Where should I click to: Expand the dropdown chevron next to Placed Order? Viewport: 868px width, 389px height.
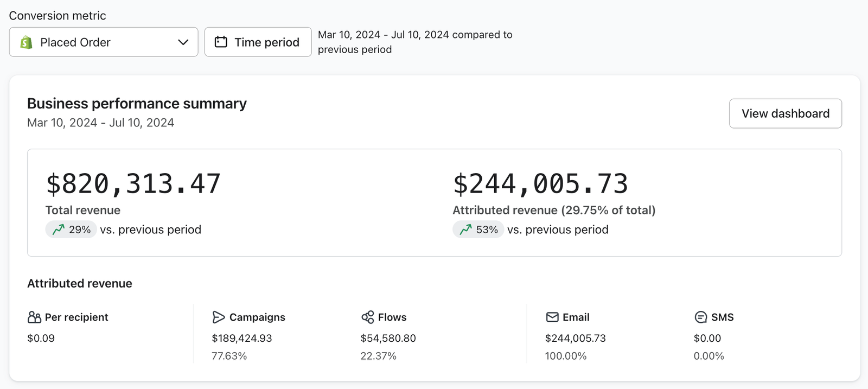coord(183,42)
